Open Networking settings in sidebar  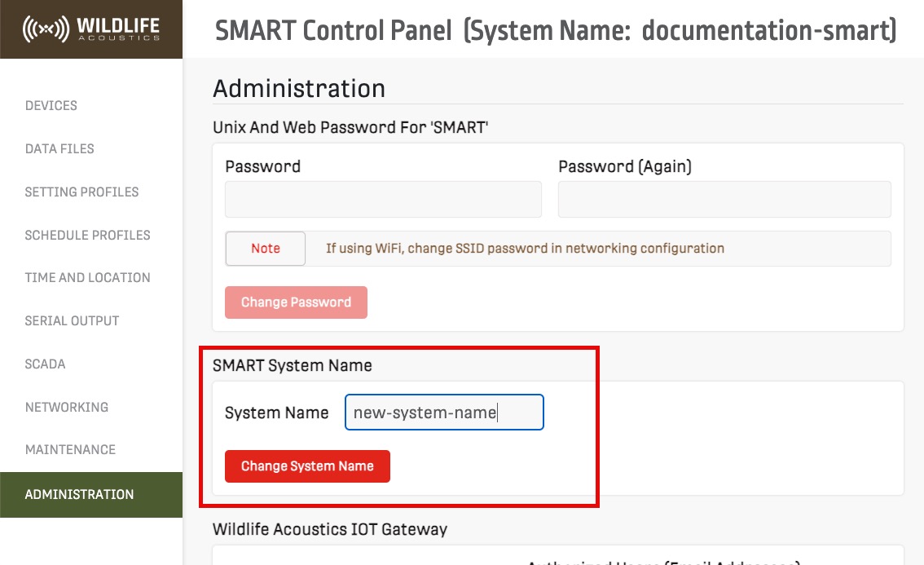click(x=66, y=407)
